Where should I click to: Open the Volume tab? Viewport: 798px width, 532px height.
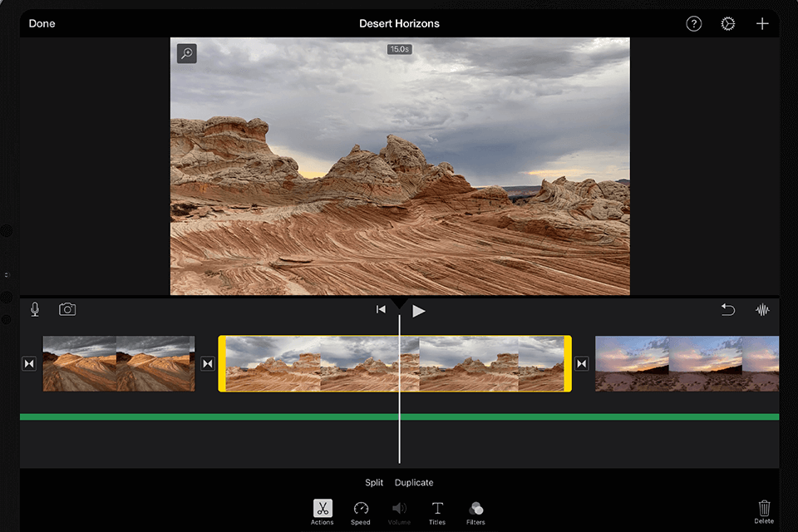point(399,513)
